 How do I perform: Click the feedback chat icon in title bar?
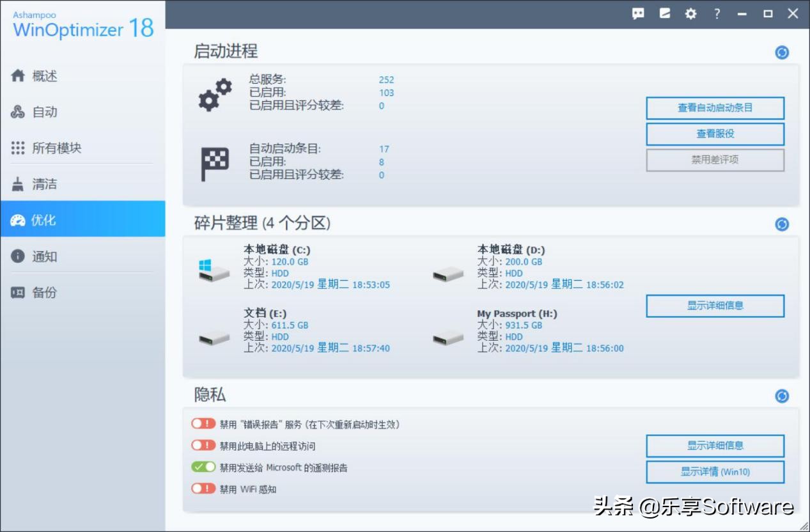coord(637,13)
